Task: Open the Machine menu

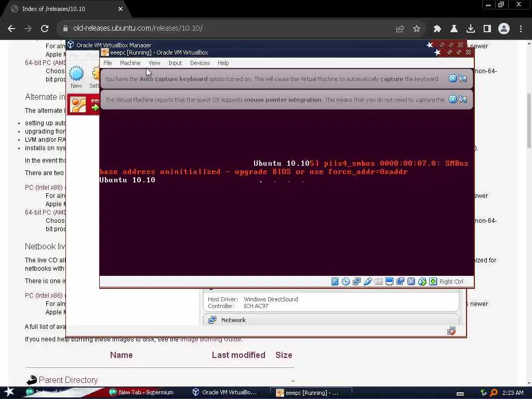Action: coord(130,63)
